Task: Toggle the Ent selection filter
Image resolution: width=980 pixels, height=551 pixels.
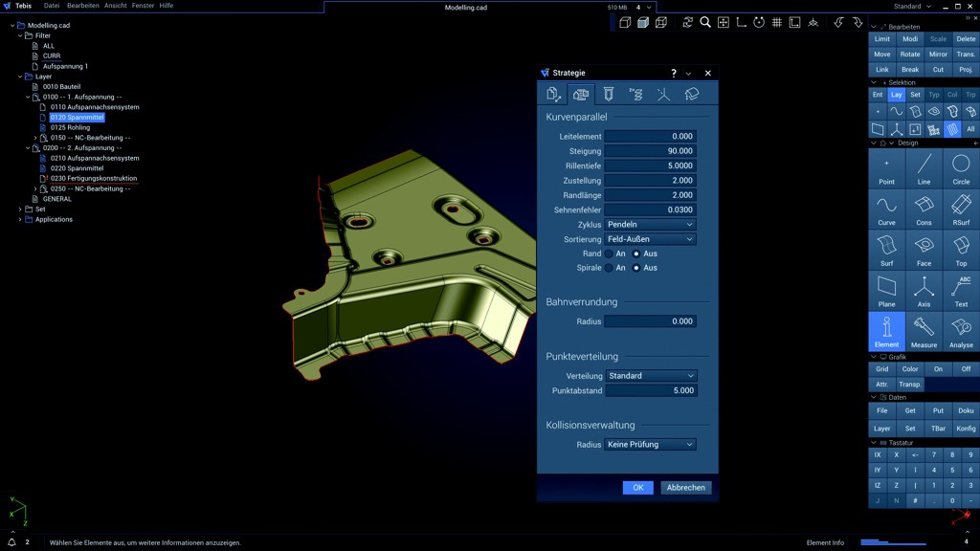Action: click(x=878, y=95)
